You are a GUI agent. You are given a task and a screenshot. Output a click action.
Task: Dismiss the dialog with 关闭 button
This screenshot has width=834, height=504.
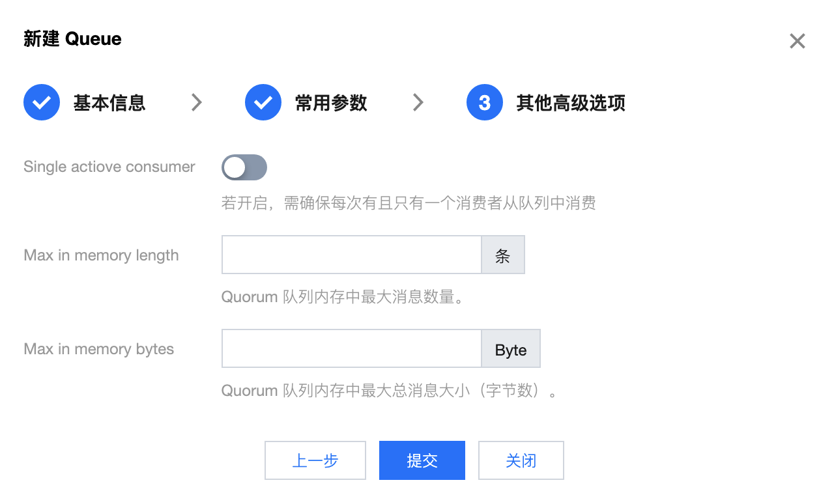pyautogui.click(x=521, y=460)
